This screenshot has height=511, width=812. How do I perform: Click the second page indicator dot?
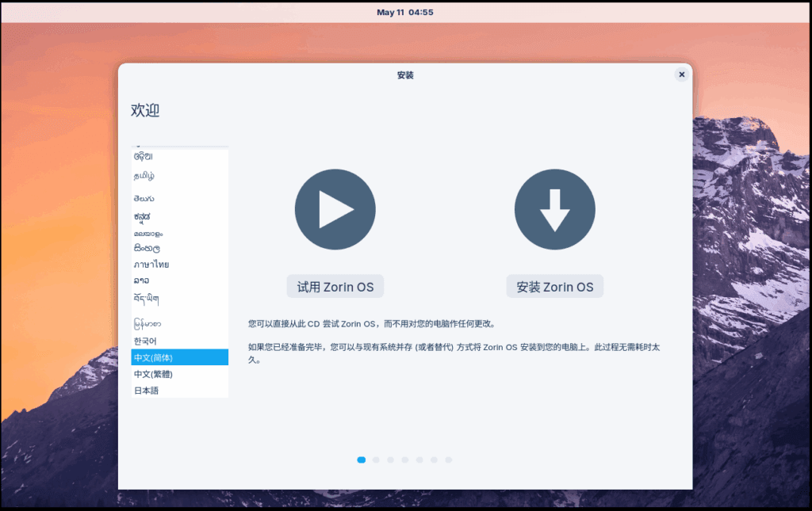376,460
